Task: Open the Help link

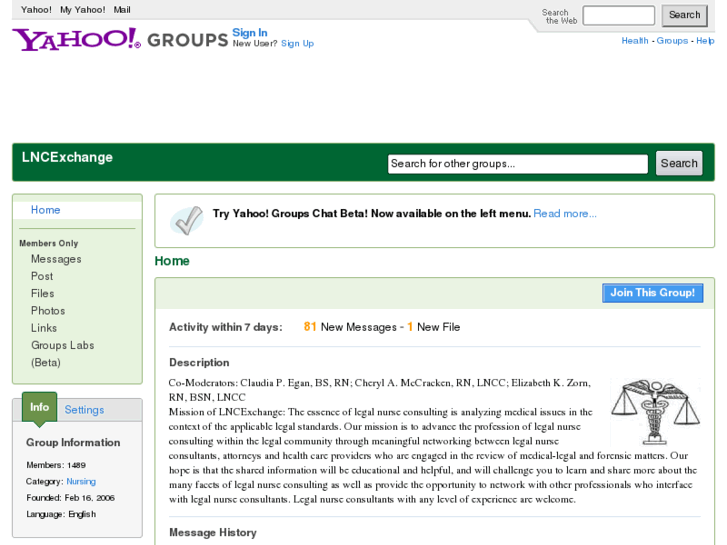Action: (705, 41)
